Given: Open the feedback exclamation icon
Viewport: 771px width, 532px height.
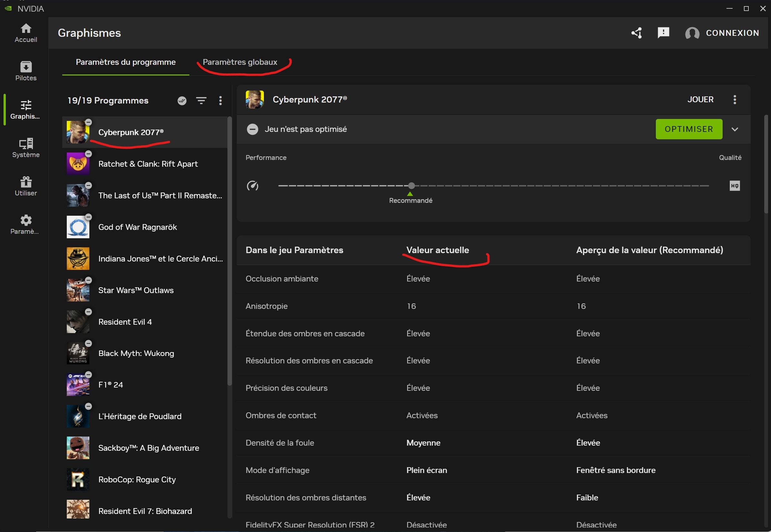Looking at the screenshot, I should 663,33.
